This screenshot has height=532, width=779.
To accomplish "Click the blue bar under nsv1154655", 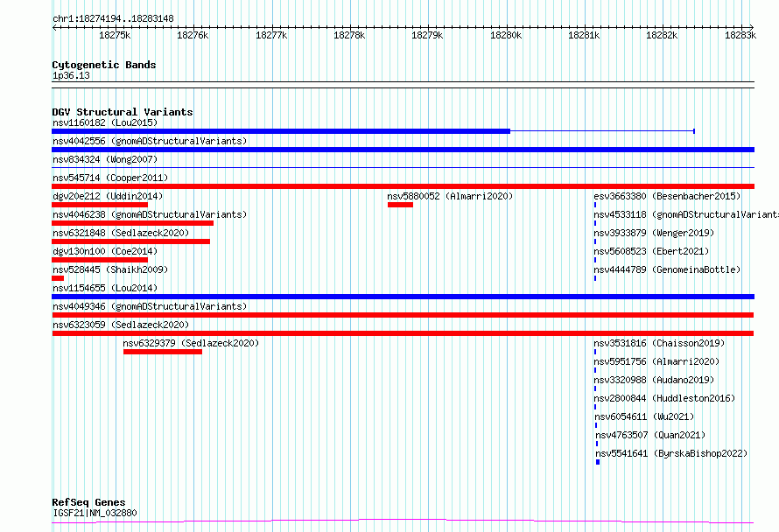I will point(403,297).
